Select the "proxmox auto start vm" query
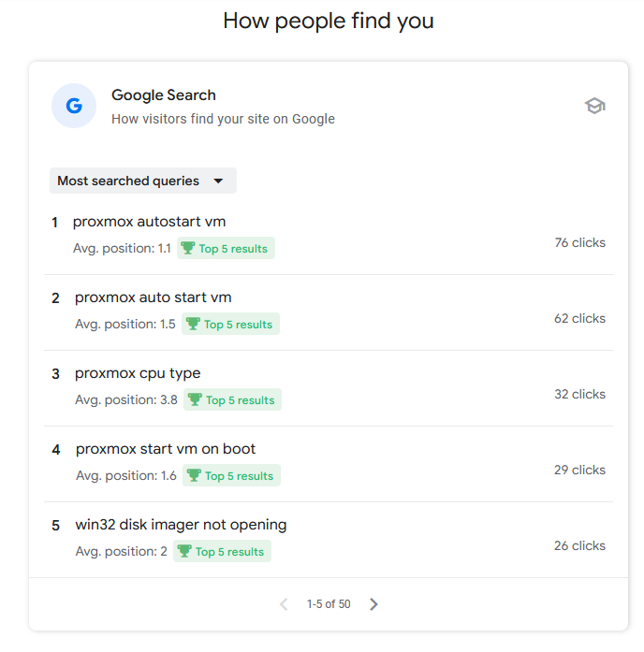The image size is (644, 652). click(x=153, y=297)
